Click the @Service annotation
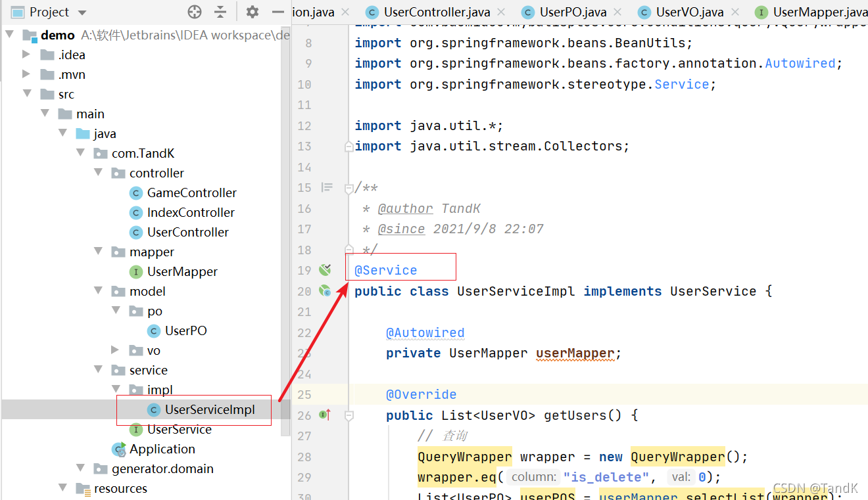868x500 pixels. point(386,270)
